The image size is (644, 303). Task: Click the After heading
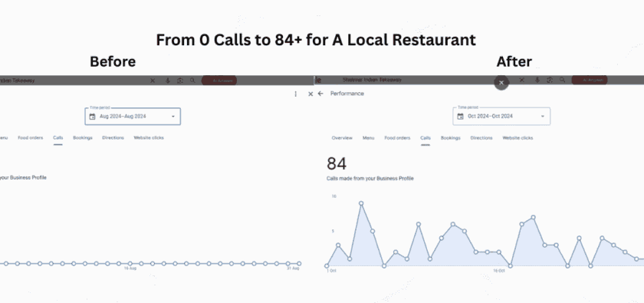pyautogui.click(x=514, y=61)
